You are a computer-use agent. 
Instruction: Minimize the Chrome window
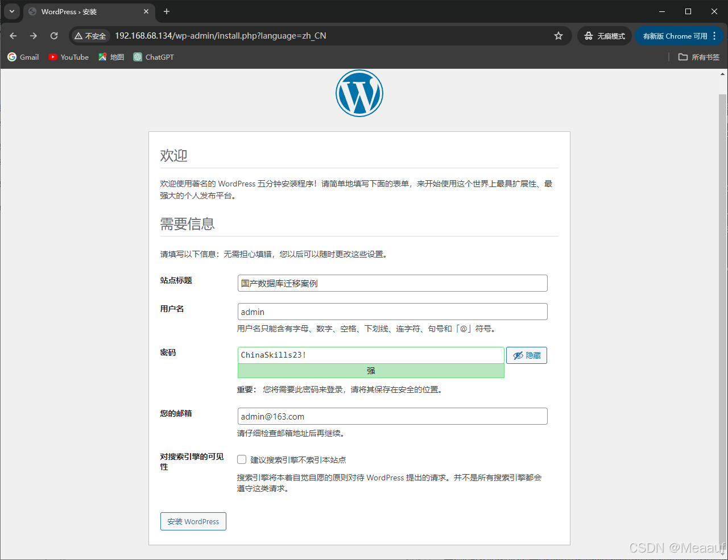pos(662,11)
